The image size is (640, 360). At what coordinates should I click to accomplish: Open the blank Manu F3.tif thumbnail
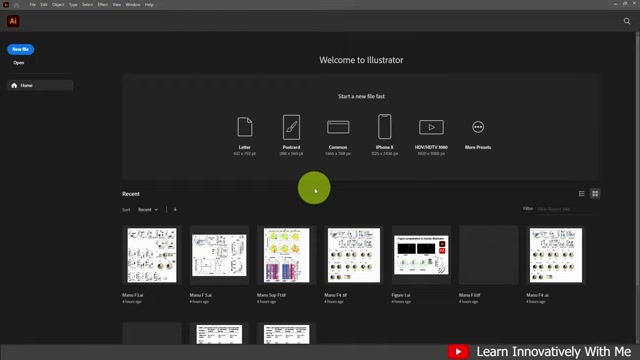[489, 255]
